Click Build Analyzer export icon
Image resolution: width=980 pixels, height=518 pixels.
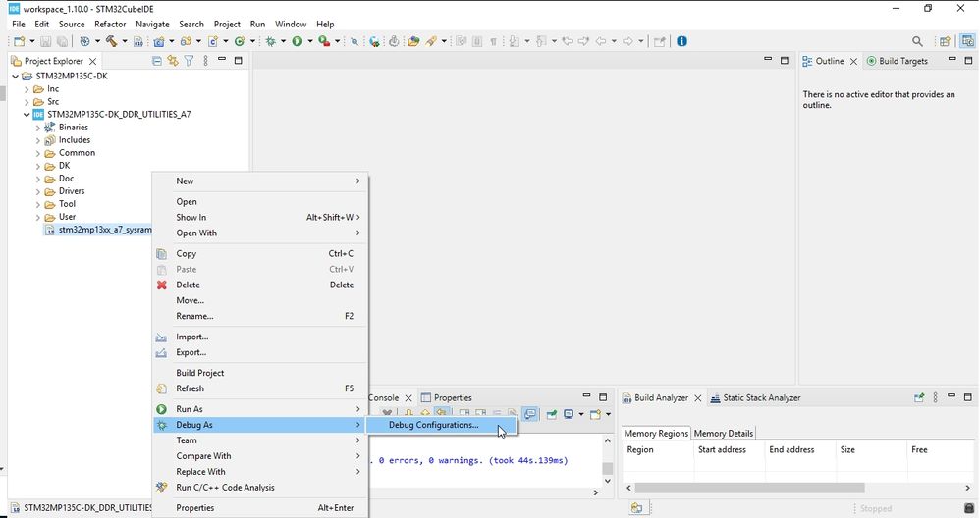(919, 397)
